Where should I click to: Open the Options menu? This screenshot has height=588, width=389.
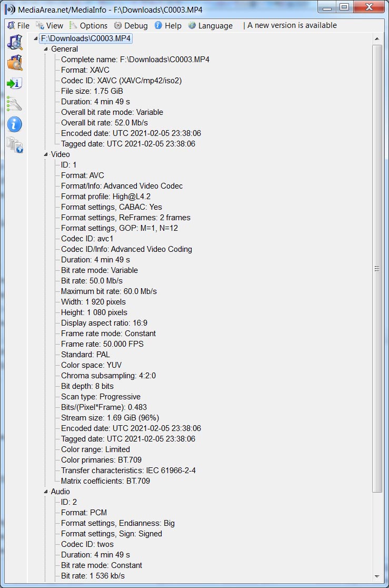88,25
